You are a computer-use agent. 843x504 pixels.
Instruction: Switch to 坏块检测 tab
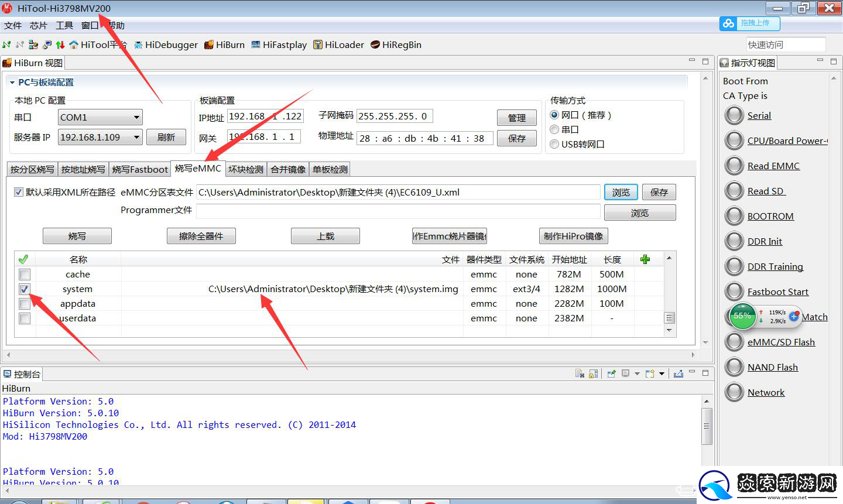click(246, 169)
